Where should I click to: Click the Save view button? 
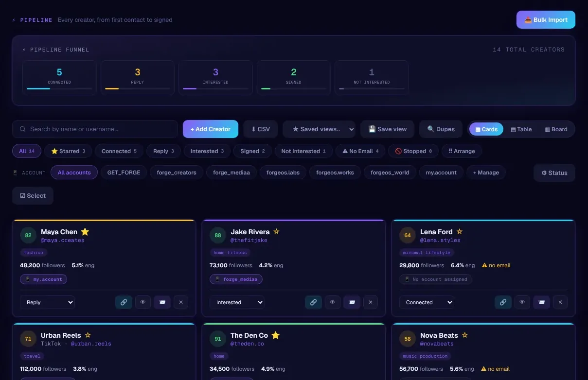click(387, 129)
